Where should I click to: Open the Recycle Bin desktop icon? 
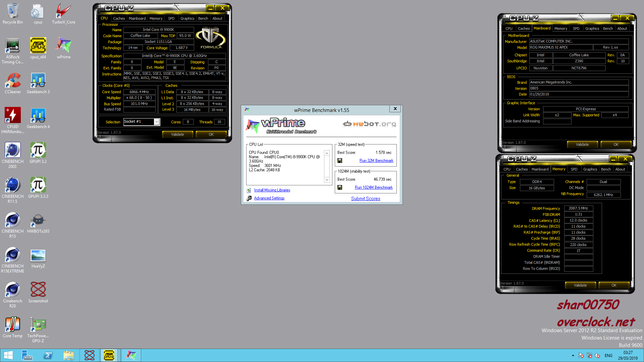tap(13, 14)
